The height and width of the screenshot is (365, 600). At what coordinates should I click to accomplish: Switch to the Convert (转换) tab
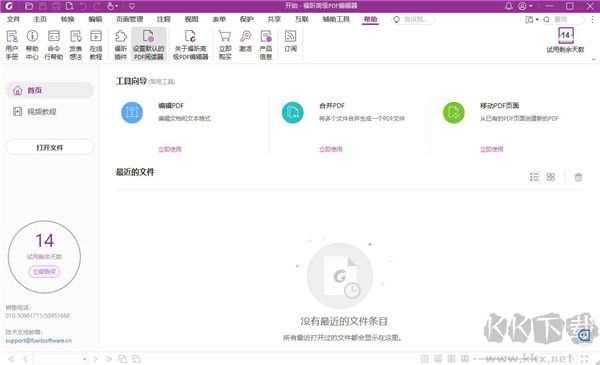(x=67, y=19)
